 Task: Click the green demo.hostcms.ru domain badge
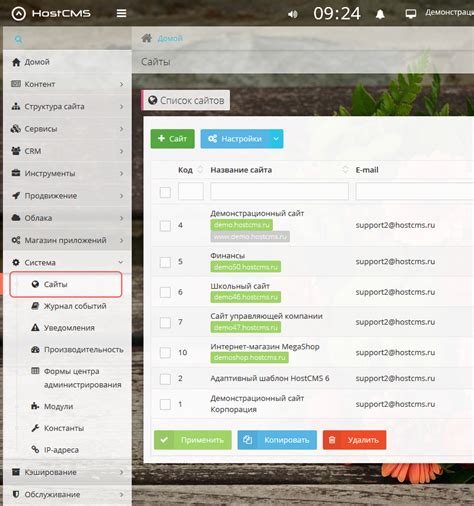click(241, 225)
